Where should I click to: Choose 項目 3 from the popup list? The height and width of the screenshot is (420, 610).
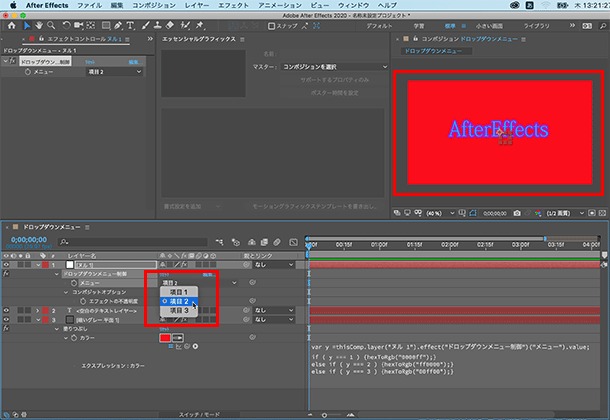pos(179,310)
